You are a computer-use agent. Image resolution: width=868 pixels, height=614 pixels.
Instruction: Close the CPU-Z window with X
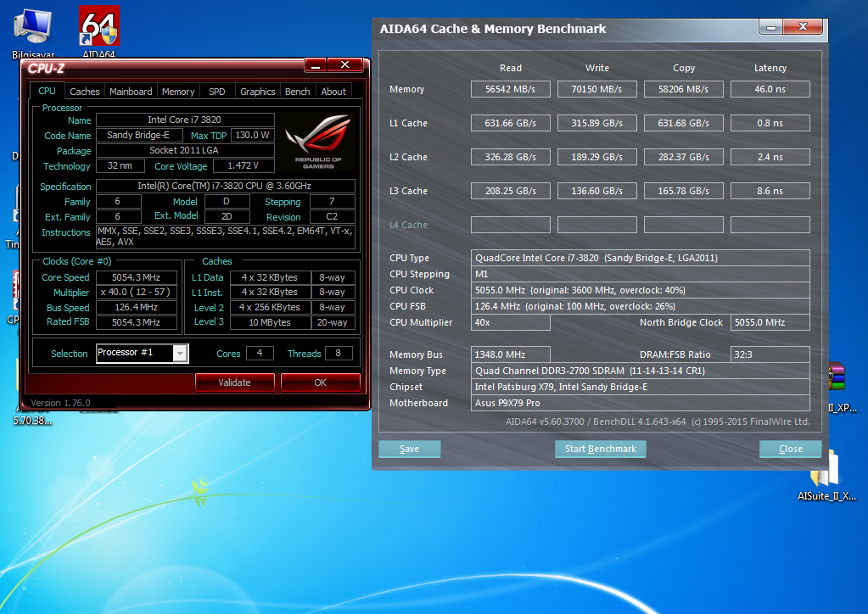click(x=344, y=64)
